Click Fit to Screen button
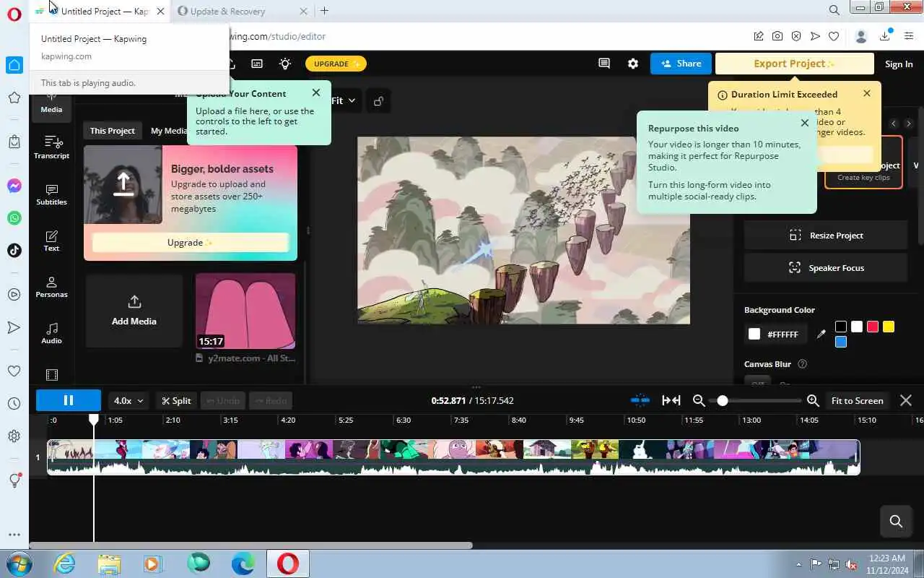 tap(857, 400)
